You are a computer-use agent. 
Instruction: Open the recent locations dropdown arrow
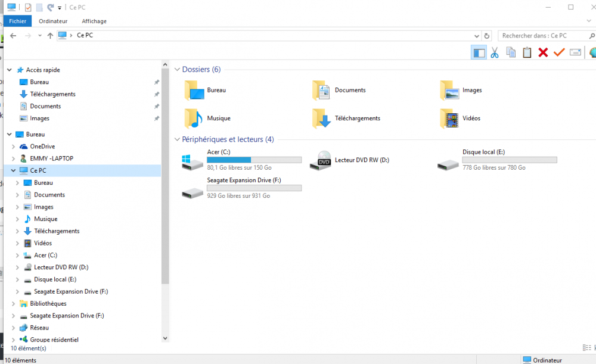point(40,36)
